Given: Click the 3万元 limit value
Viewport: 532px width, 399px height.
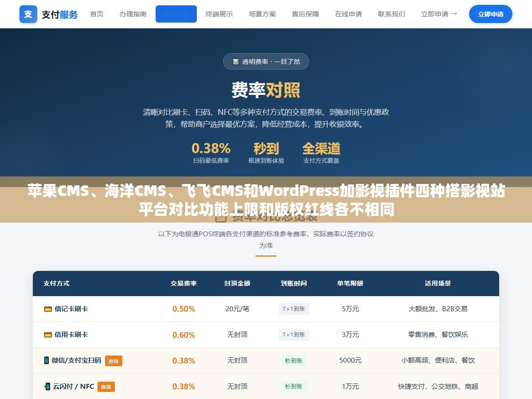Looking at the screenshot, I should pyautogui.click(x=350, y=335).
